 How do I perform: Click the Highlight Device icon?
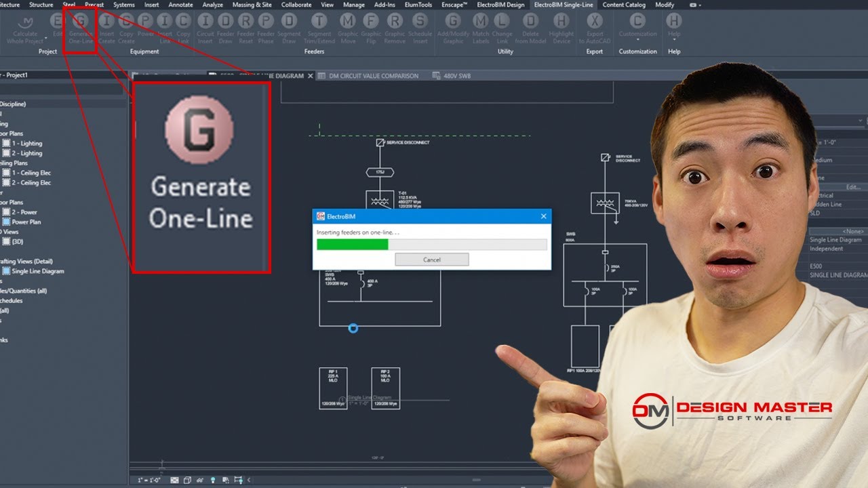pos(561,22)
